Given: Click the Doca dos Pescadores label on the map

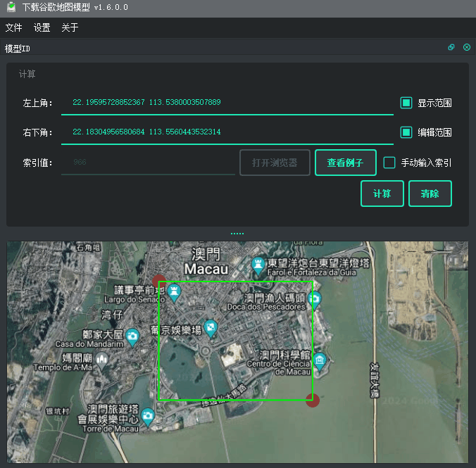Looking at the screenshot, I should [x=266, y=307].
